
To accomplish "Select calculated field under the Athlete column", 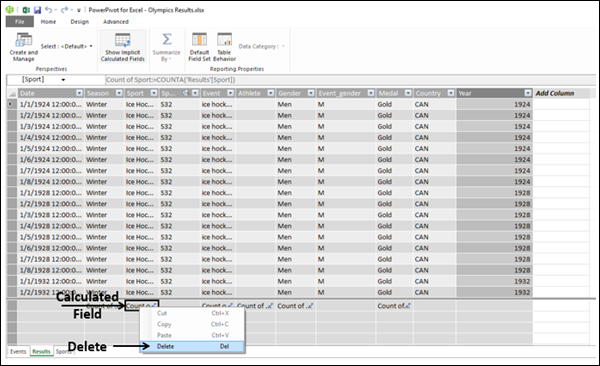I will pyautogui.click(x=255, y=306).
